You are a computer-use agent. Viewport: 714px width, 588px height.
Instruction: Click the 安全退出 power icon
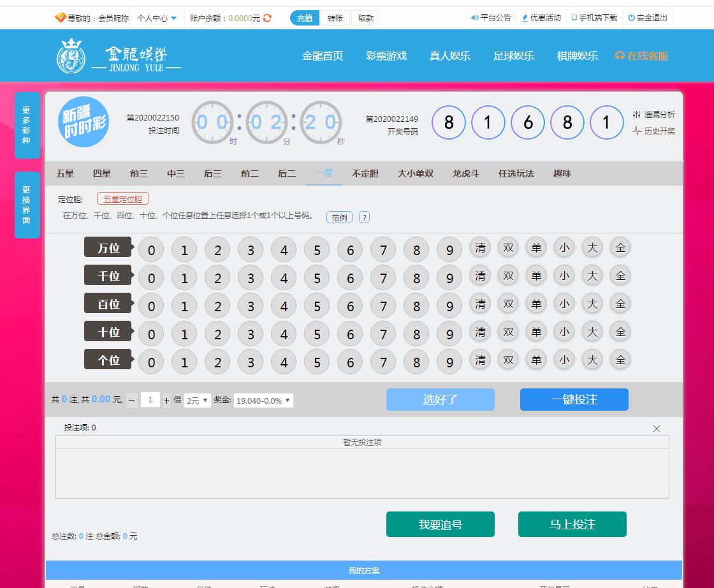pos(631,18)
